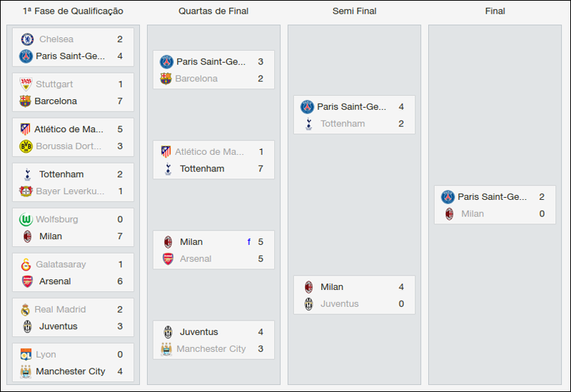Click the Wolfsburg club crest
This screenshot has width=571, height=392.
coord(26,219)
